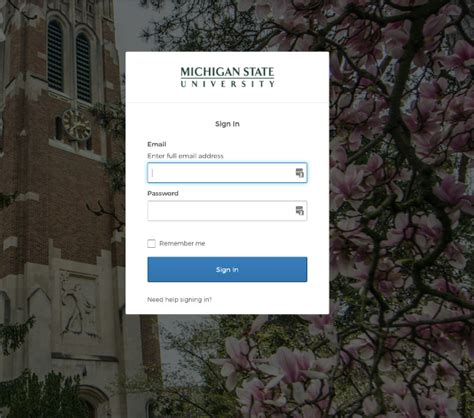Click the Sign In heading text
Image resolution: width=474 pixels, height=418 pixels.
point(227,124)
